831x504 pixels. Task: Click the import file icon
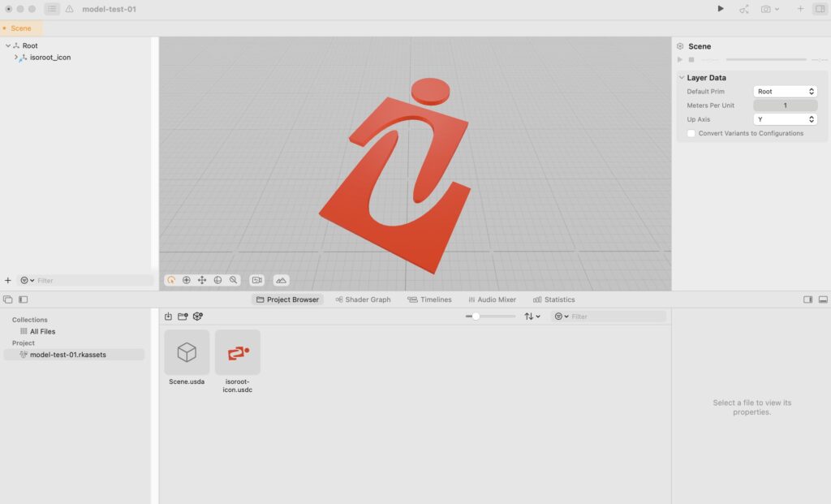point(168,317)
